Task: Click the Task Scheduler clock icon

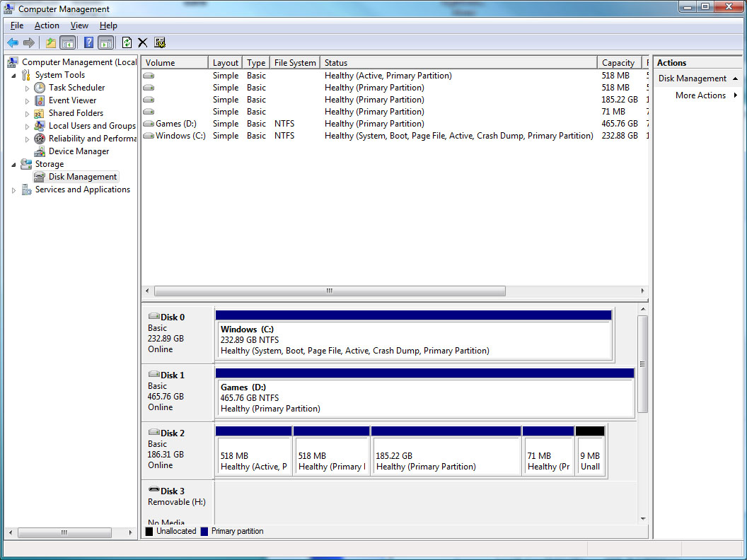Action: (40, 88)
